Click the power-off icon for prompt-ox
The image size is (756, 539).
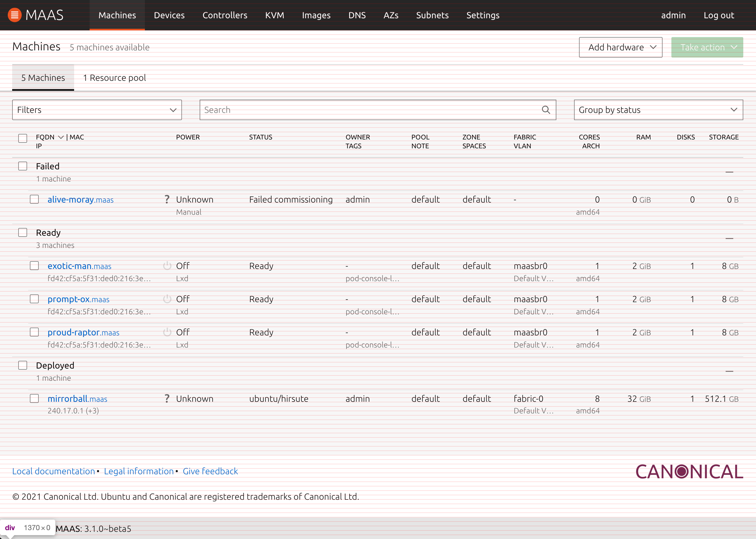[167, 298]
